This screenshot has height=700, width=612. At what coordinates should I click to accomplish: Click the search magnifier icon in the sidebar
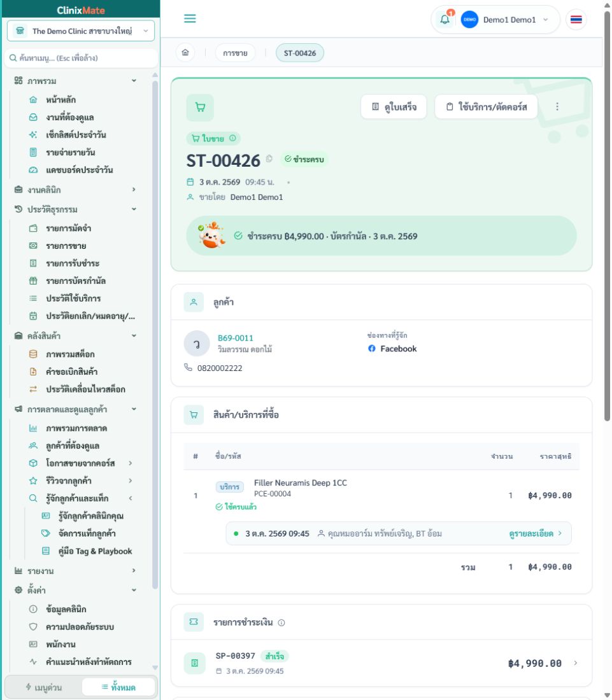point(13,58)
